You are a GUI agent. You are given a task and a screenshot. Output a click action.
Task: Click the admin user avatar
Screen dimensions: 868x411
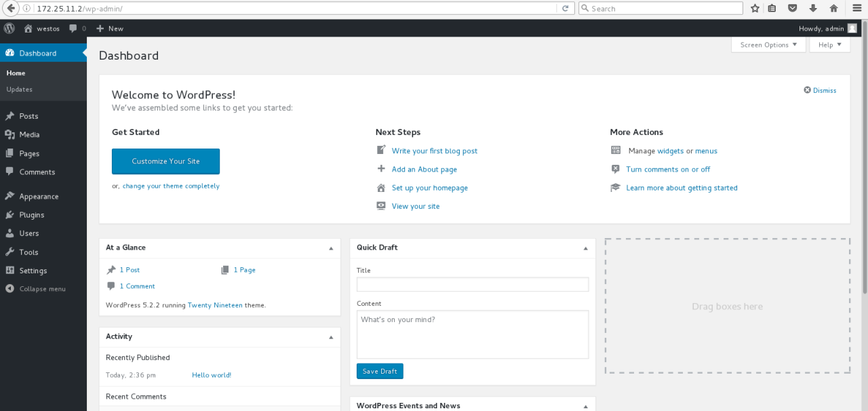pyautogui.click(x=852, y=28)
